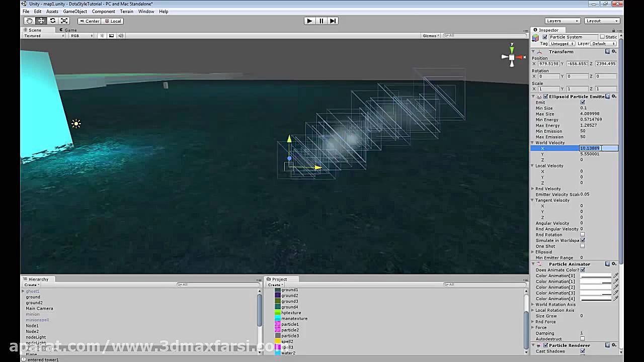644x362 pixels.
Task: Expand the Rnd Velocity section
Action: pyautogui.click(x=533, y=189)
